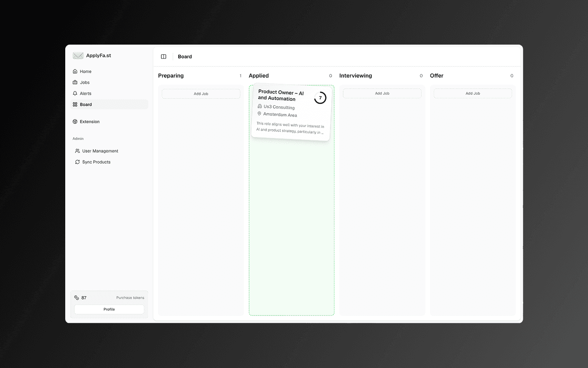Select the Board entry in the sidebar
This screenshot has width=588, height=368.
tap(85, 104)
